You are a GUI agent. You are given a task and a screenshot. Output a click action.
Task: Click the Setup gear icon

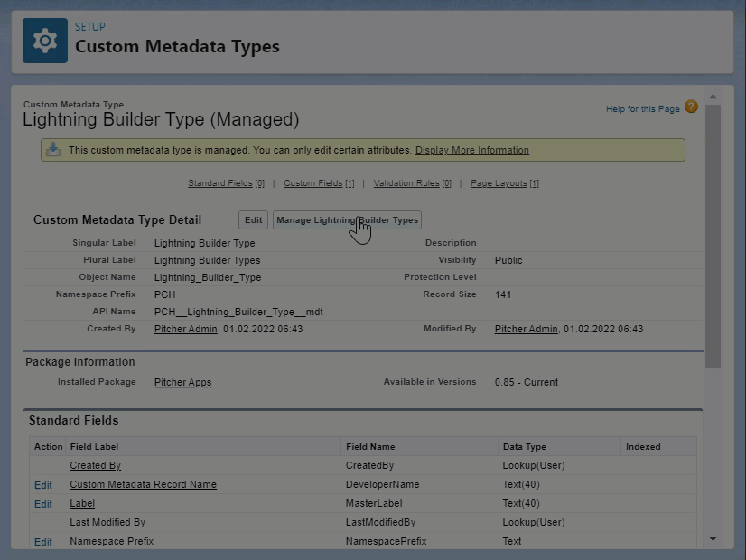pyautogui.click(x=45, y=42)
